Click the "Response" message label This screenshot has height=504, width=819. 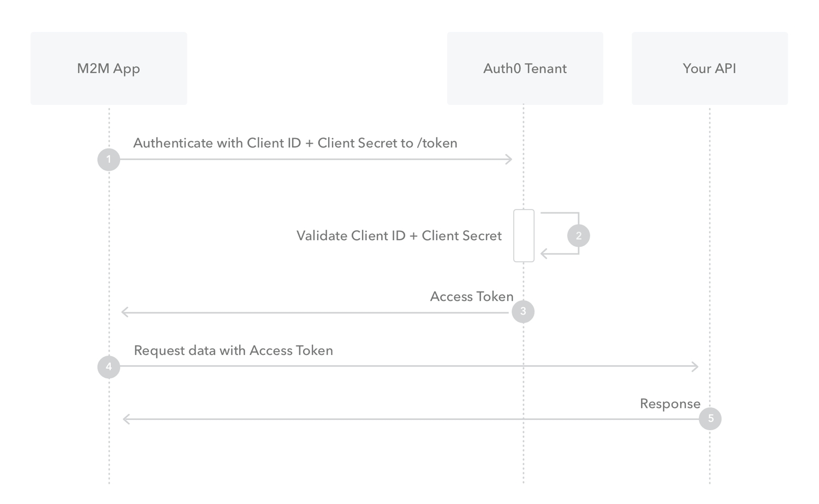tap(670, 404)
